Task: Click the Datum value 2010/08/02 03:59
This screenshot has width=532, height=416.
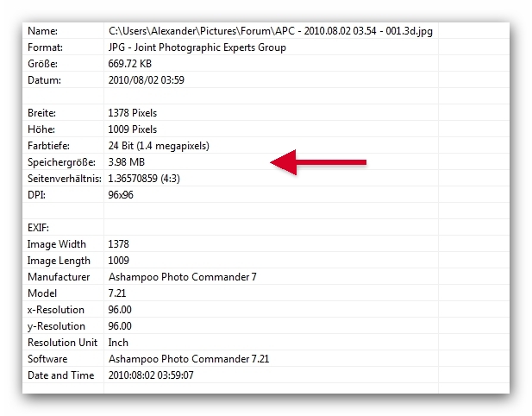Action: coord(146,80)
